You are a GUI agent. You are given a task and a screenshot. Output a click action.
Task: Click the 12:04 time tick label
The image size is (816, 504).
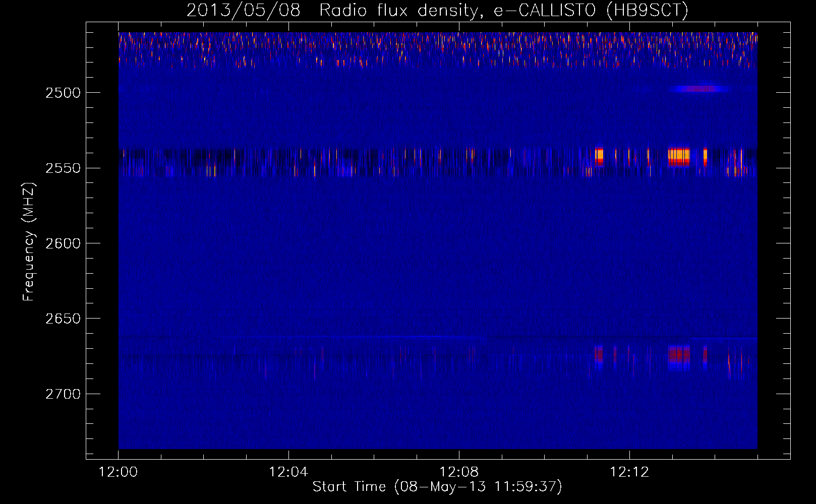point(288,472)
